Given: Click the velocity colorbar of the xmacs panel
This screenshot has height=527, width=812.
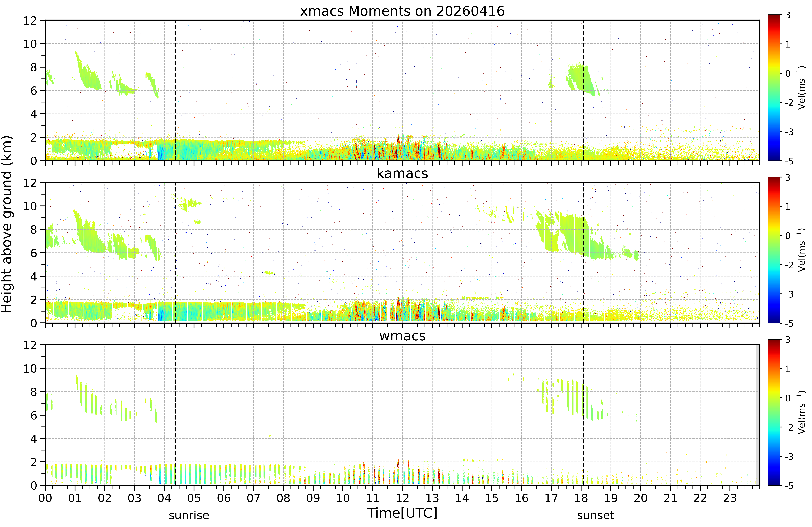Looking at the screenshot, I should click(774, 88).
